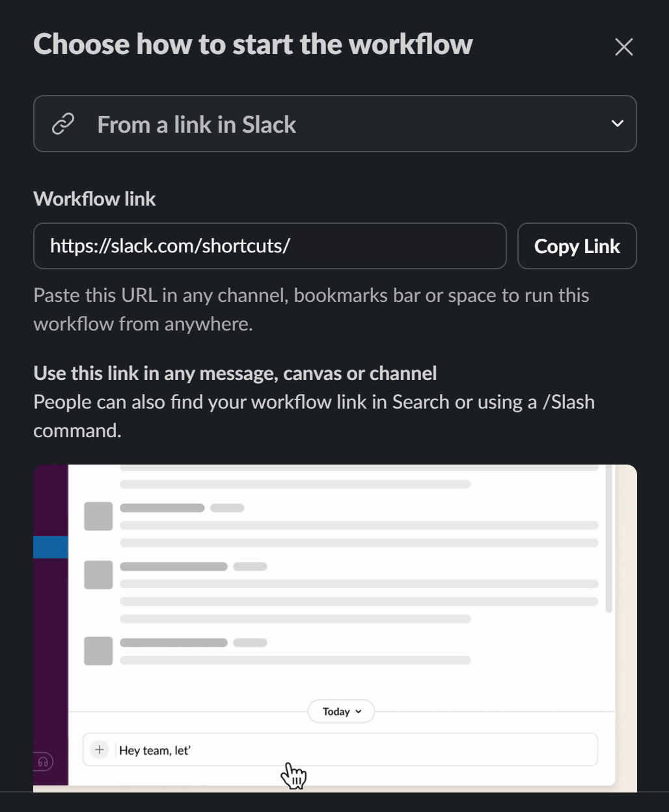Screen dimensions: 669x812
Task: Expand the trigger selector chevron
Action: (x=617, y=123)
